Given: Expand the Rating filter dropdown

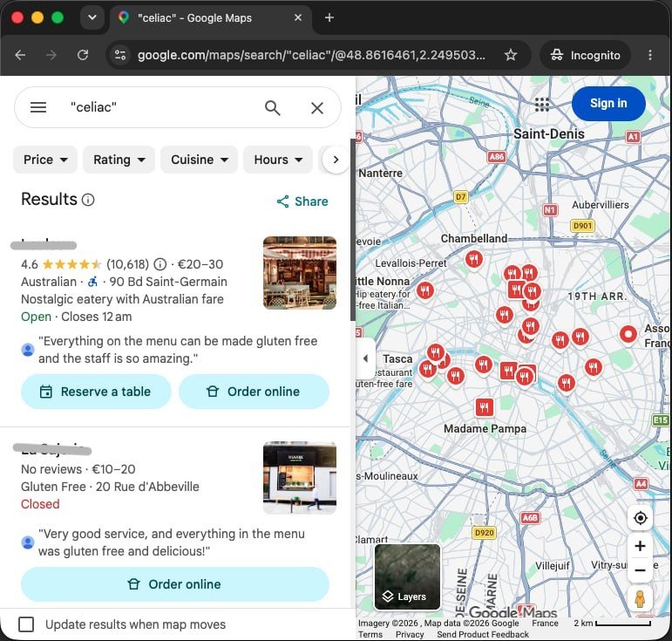Looking at the screenshot, I should click(119, 160).
